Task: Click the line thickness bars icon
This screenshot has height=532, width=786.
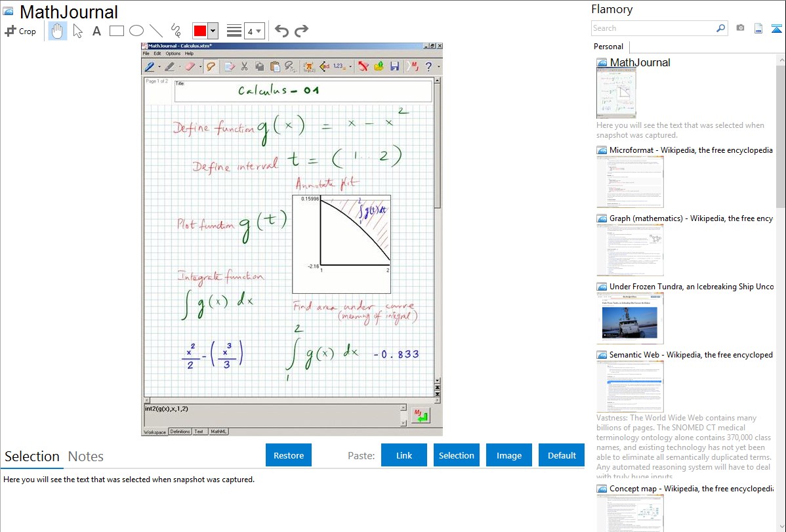Action: pos(234,31)
